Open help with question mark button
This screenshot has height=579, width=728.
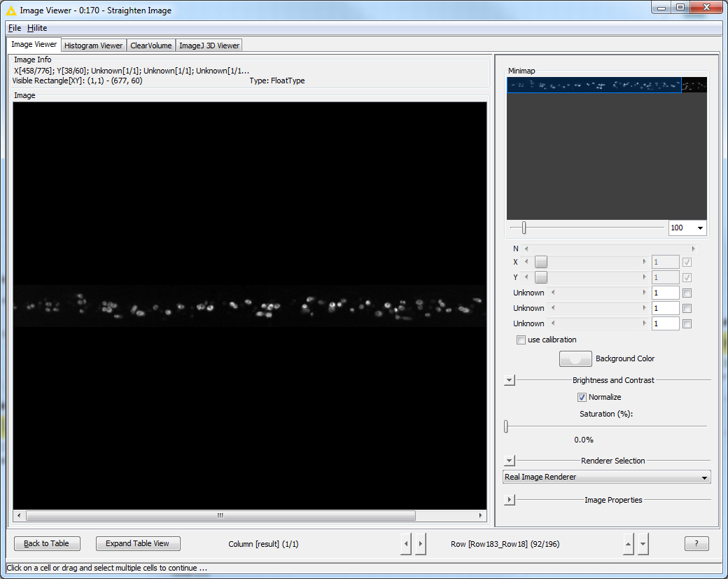[696, 544]
